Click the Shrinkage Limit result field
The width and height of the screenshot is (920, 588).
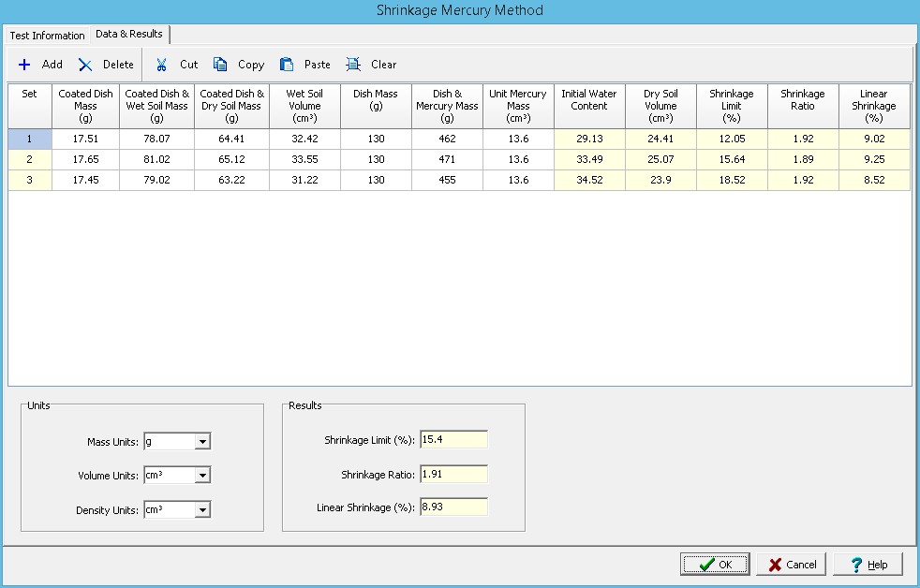[x=454, y=440]
